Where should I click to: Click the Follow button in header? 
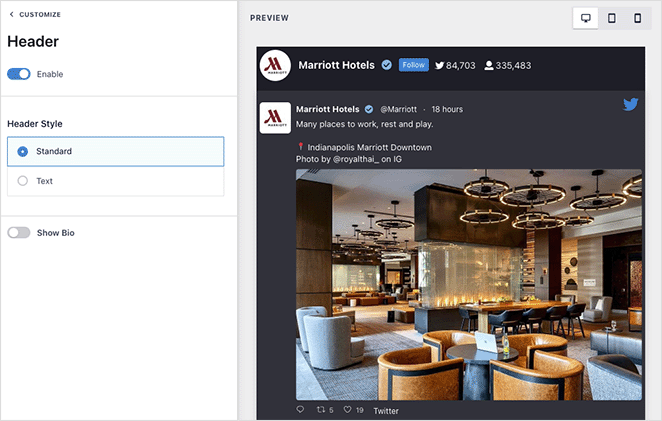pyautogui.click(x=413, y=65)
